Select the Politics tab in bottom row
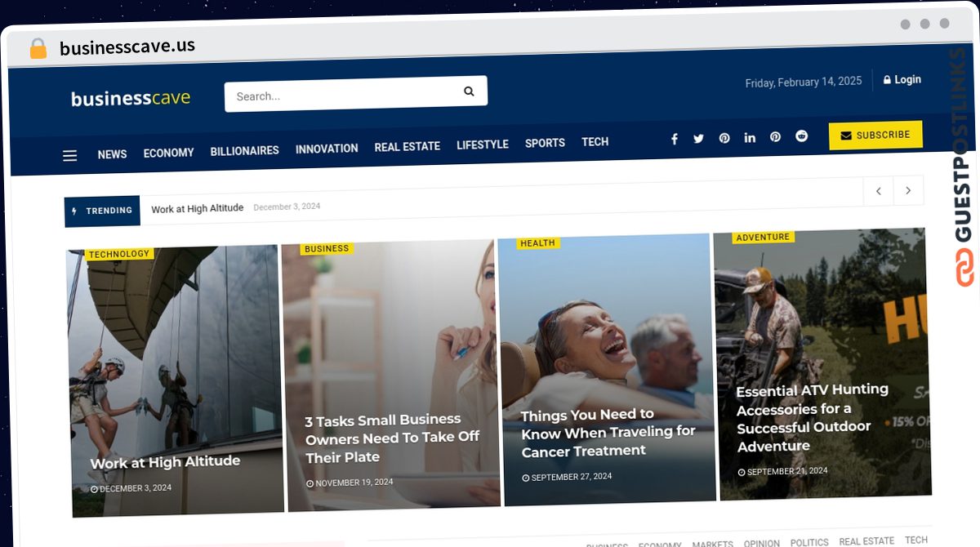 [809, 543]
